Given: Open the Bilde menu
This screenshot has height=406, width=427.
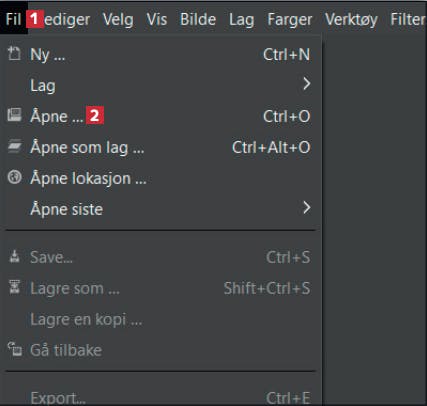Looking at the screenshot, I should click(x=198, y=19).
